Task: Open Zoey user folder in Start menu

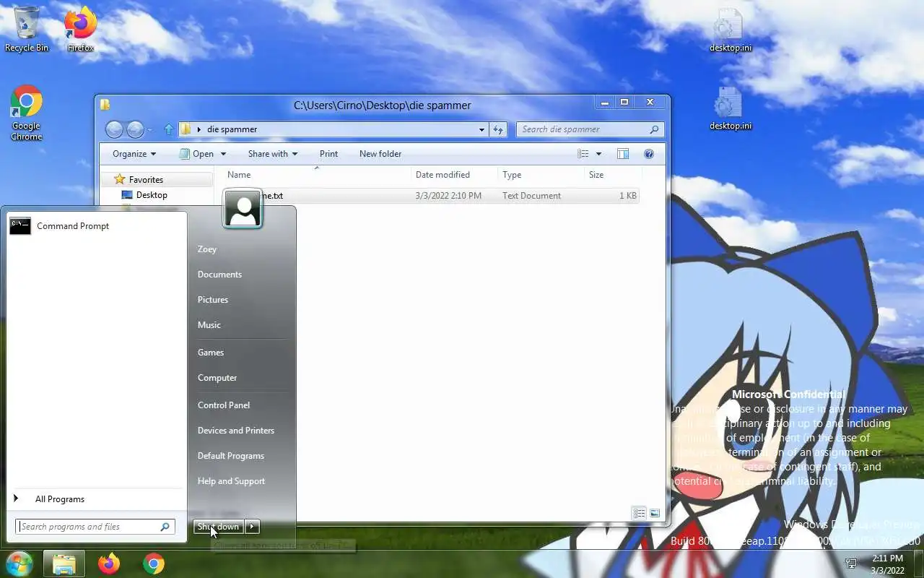Action: click(207, 249)
